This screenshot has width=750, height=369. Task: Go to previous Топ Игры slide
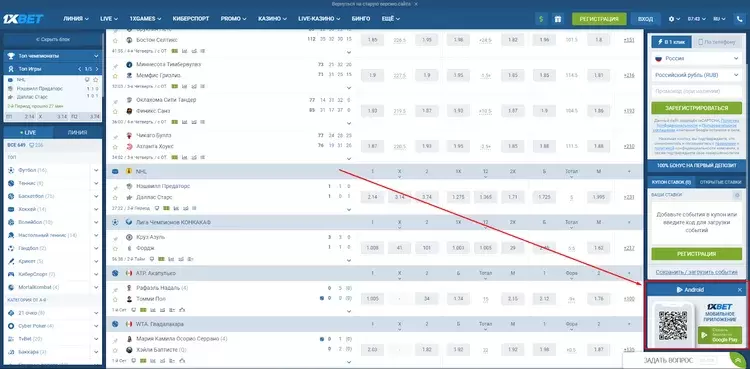[x=80, y=69]
